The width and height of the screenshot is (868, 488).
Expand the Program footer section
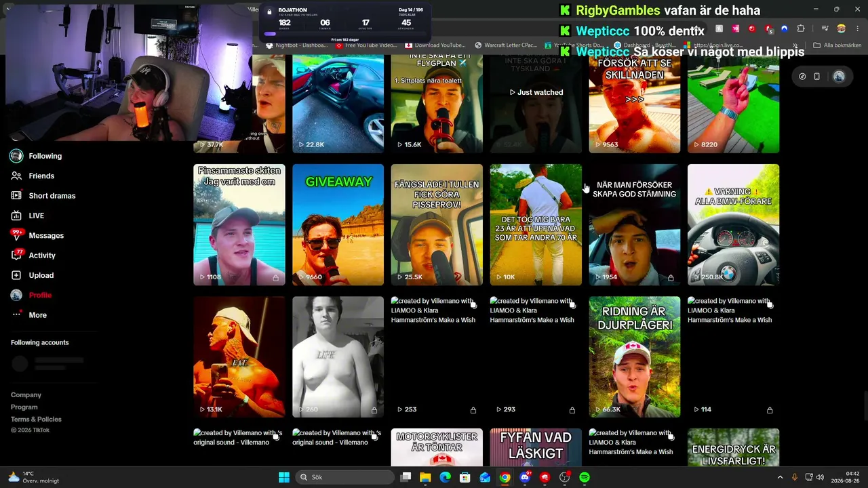24,407
